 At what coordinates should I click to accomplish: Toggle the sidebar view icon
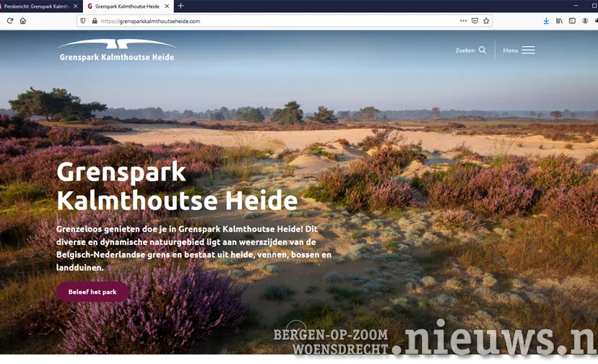click(572, 21)
